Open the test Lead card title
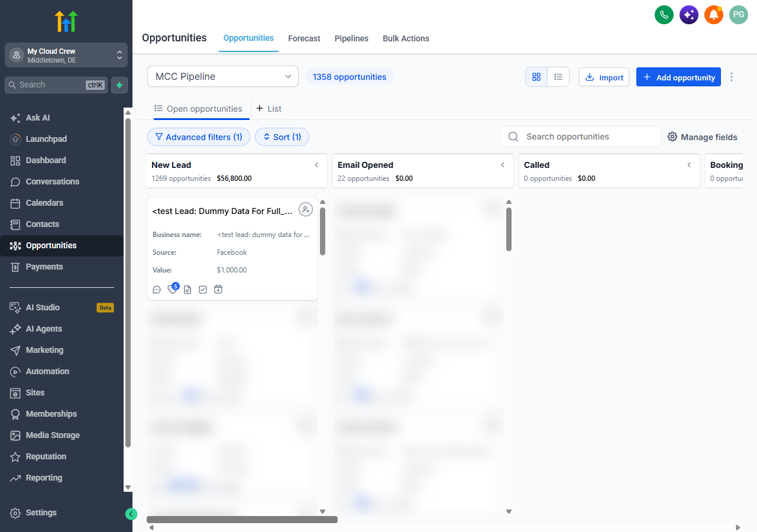Viewport: 757px width, 532px height. tap(222, 211)
